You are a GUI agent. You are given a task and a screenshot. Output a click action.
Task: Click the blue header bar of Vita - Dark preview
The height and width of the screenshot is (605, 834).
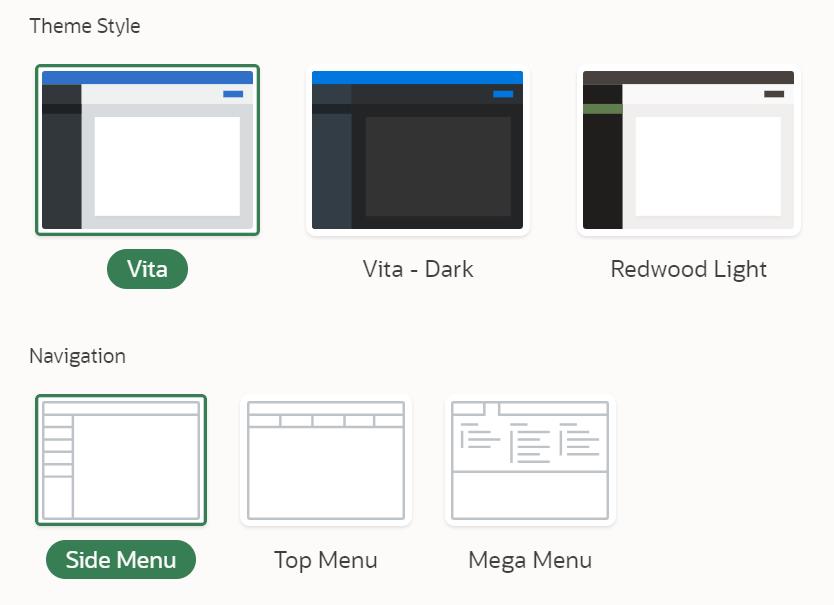(417, 77)
